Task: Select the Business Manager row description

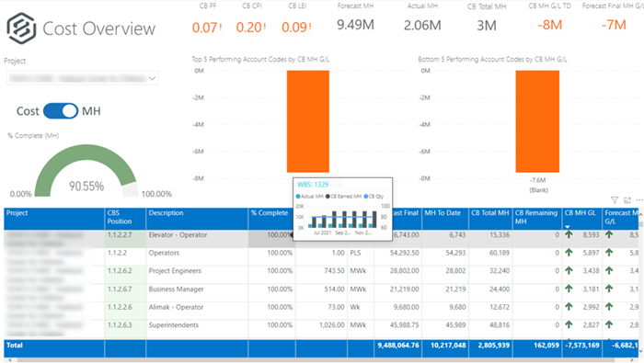Action: tap(176, 289)
